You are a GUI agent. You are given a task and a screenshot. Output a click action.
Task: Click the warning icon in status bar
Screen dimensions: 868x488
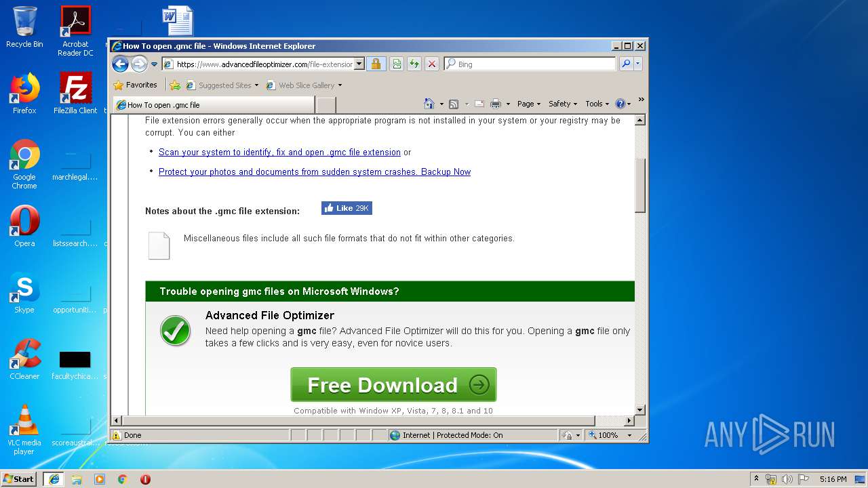[x=116, y=435]
